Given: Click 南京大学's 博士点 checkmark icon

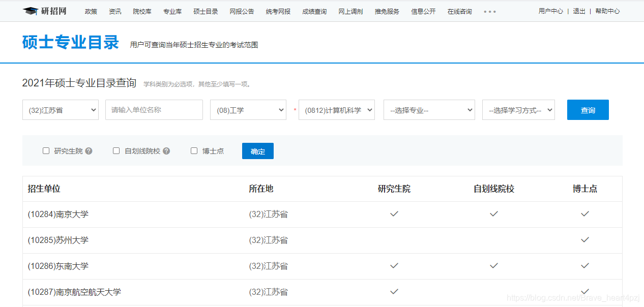Looking at the screenshot, I should (584, 214).
